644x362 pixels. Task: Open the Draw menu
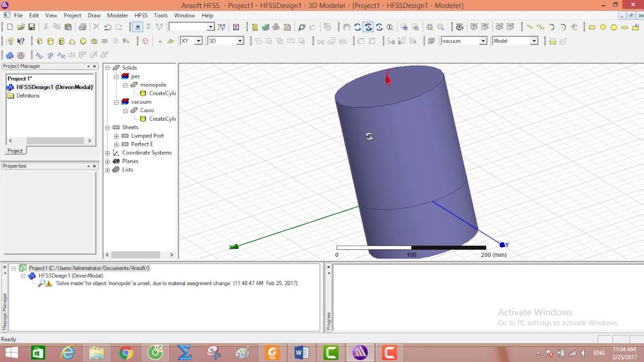[x=94, y=16]
